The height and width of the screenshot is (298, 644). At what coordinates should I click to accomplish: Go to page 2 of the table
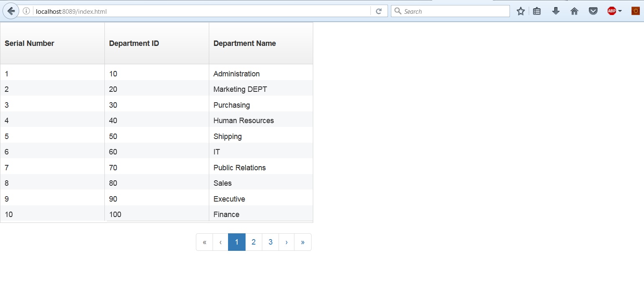click(x=254, y=242)
